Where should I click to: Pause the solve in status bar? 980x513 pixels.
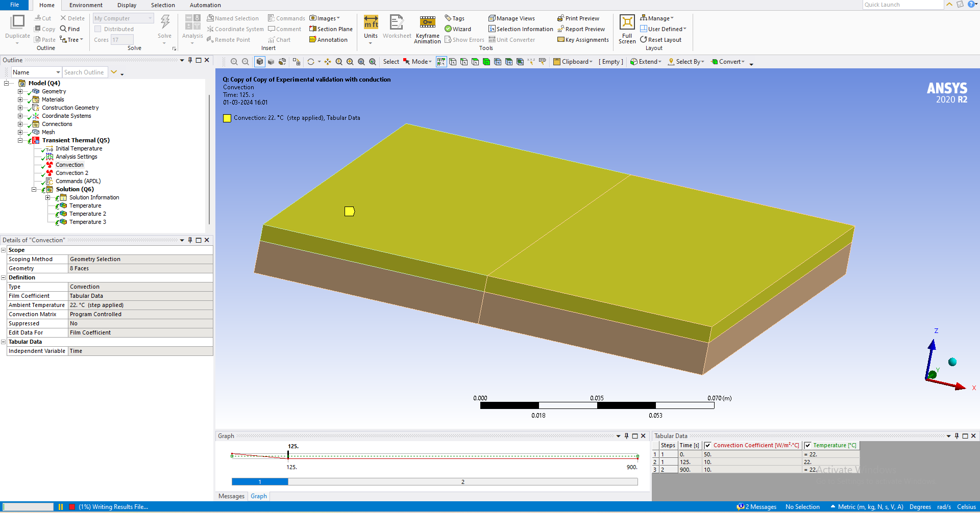click(x=61, y=507)
